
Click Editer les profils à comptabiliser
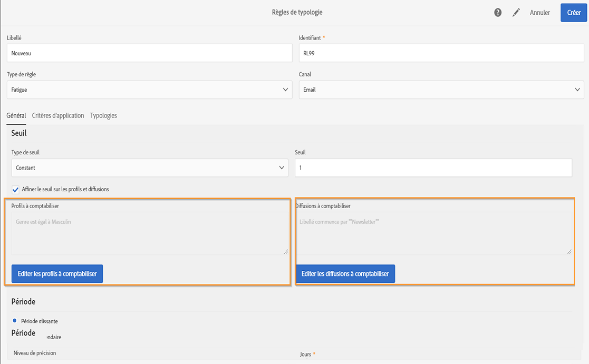pyautogui.click(x=57, y=274)
